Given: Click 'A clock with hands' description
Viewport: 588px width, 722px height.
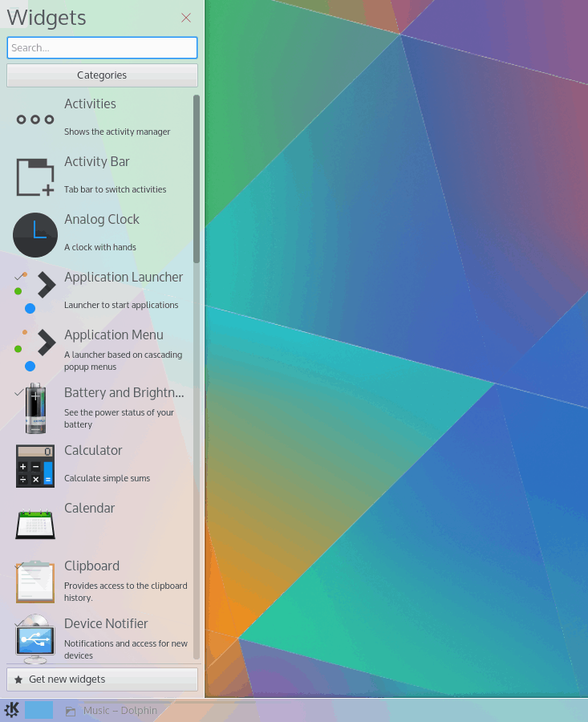Looking at the screenshot, I should (100, 247).
